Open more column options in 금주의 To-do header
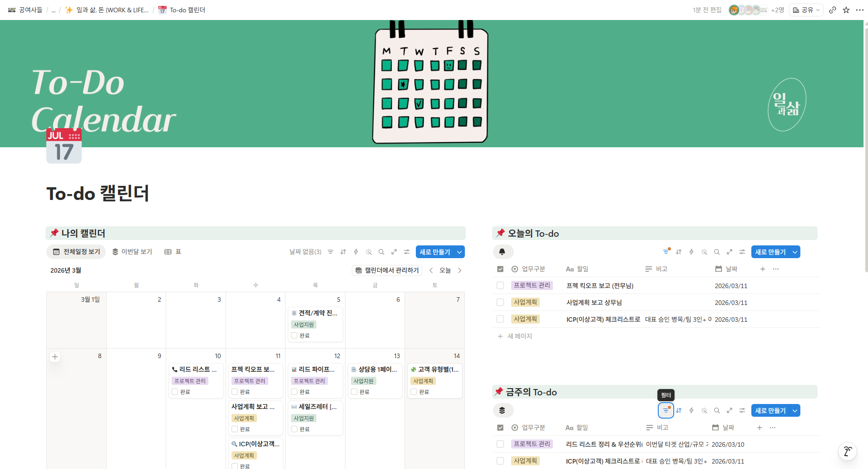Viewport: 868px width, 469px height. (x=773, y=428)
